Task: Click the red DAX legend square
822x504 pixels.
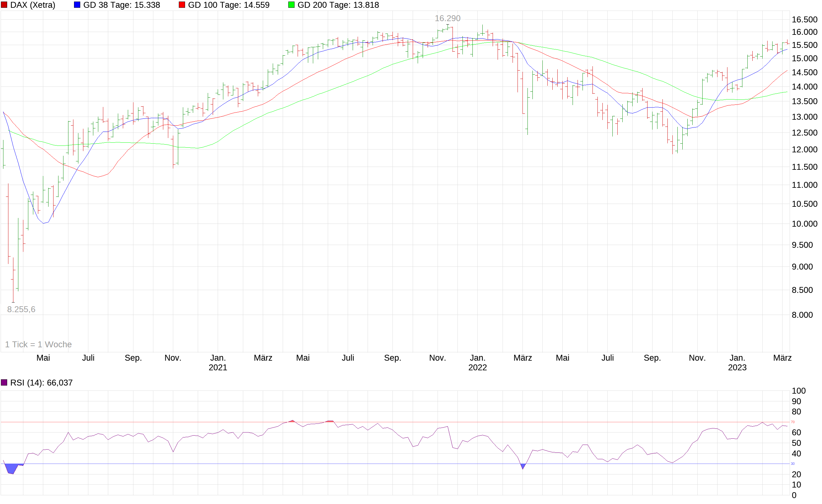Action: 4,5
